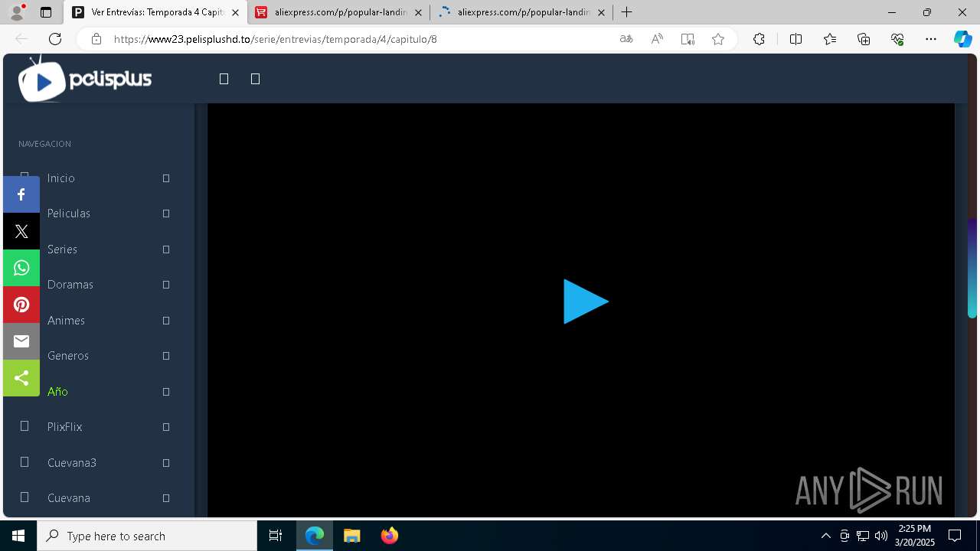Open Settings and more menu
This screenshot has width=980, height=551.
(x=931, y=39)
